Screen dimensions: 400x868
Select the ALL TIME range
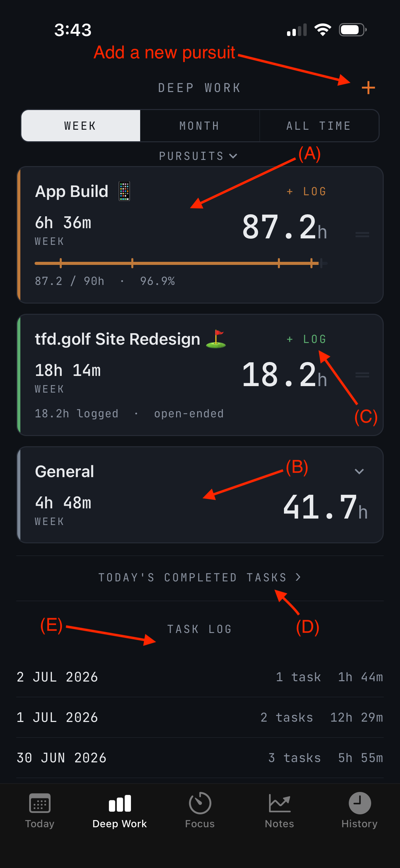[319, 126]
